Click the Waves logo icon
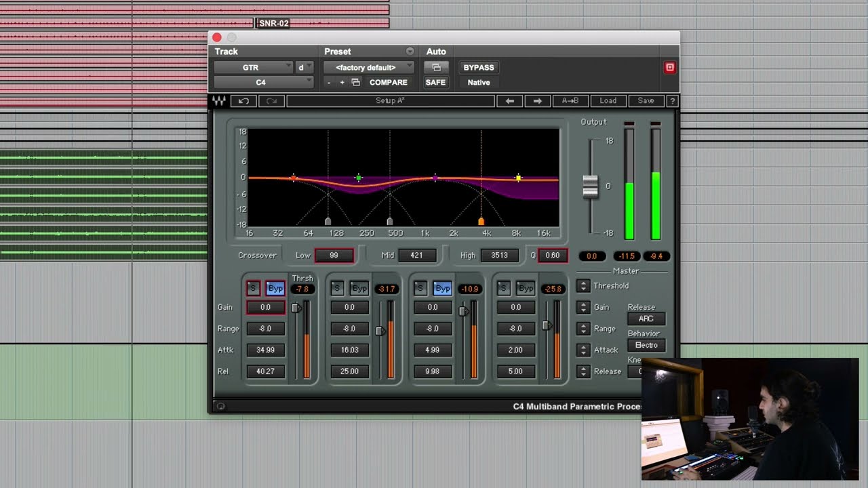Viewport: 868px width, 488px height. click(x=219, y=101)
